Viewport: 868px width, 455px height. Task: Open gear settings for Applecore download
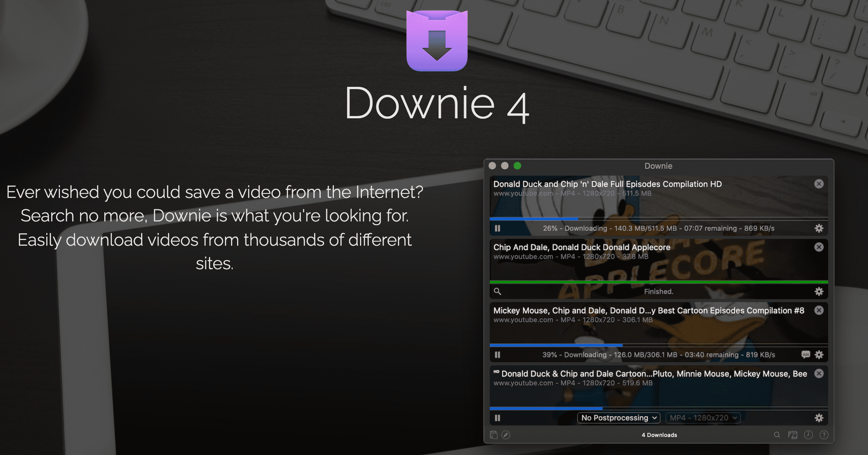point(819,291)
